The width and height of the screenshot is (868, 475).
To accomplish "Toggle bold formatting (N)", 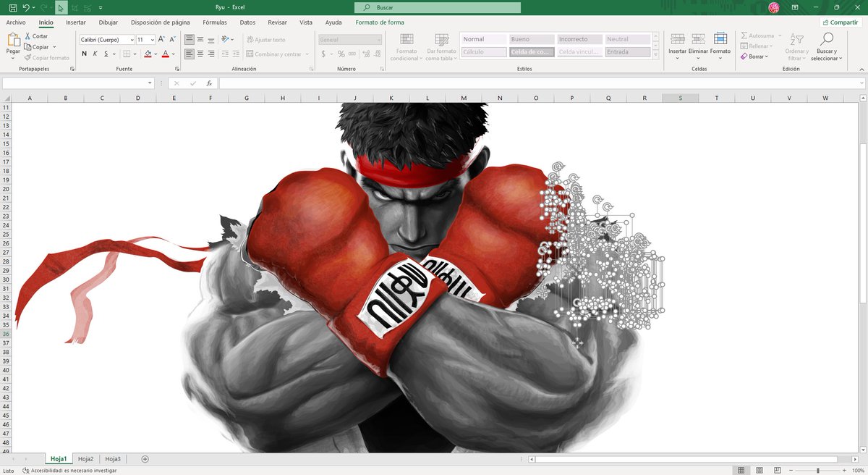I will [x=83, y=54].
